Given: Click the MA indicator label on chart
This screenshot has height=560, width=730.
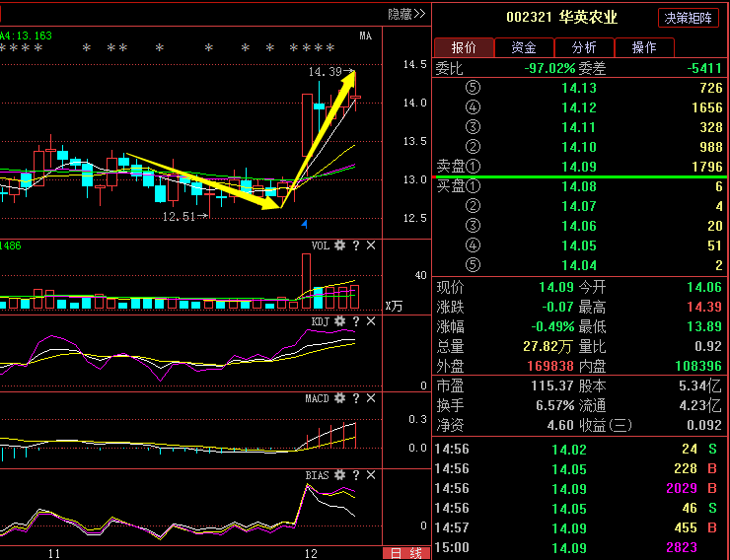Looking at the screenshot, I should coord(365,35).
